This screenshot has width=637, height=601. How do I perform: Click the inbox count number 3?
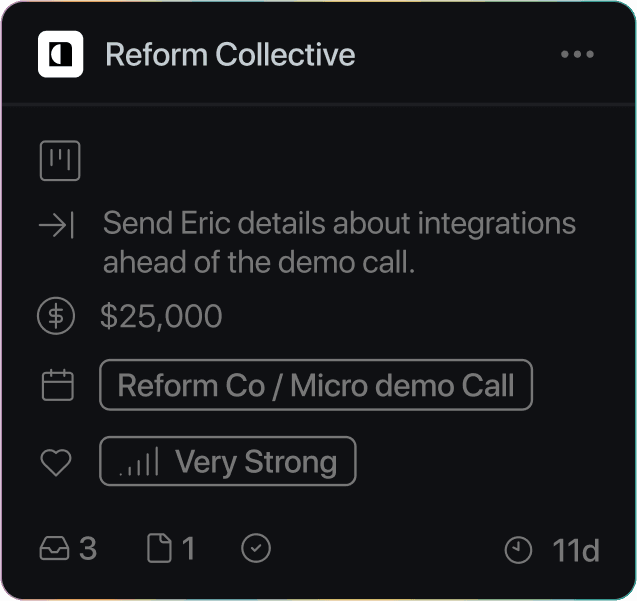[x=88, y=549]
